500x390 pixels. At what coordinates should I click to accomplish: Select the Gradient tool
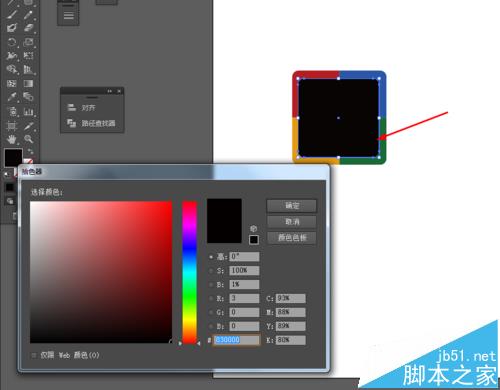[28, 83]
